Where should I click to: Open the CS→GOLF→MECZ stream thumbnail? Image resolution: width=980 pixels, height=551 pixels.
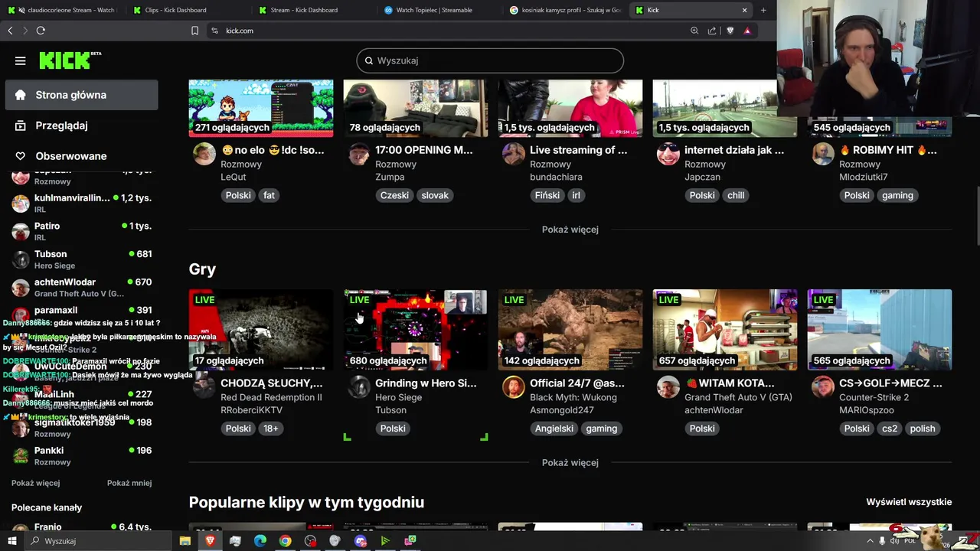[x=880, y=330]
